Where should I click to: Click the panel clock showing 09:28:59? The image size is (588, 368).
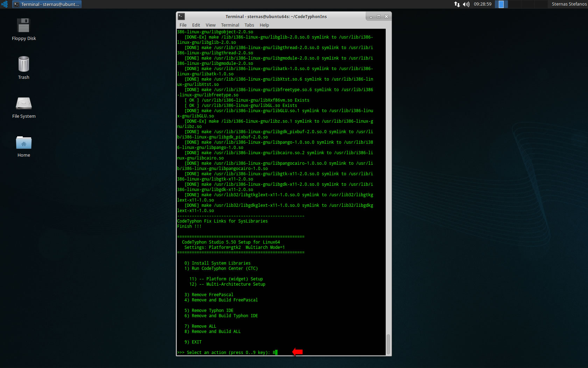[483, 4]
